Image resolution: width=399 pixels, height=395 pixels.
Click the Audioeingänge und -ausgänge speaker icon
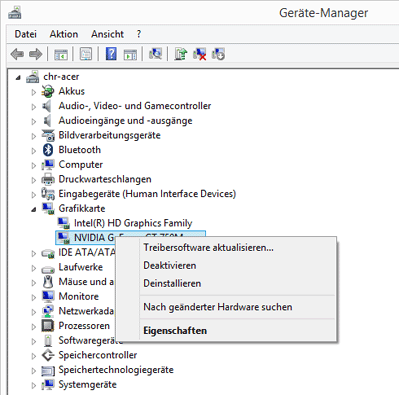47,121
